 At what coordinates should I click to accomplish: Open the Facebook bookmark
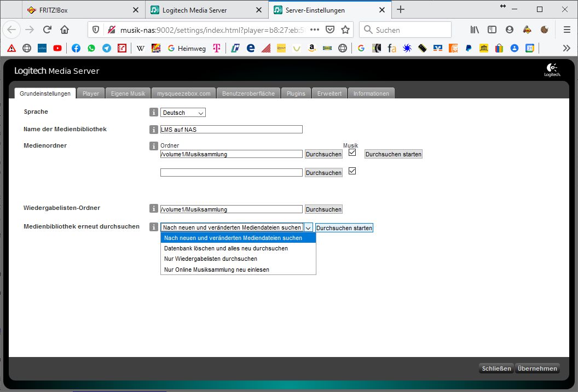point(76,48)
